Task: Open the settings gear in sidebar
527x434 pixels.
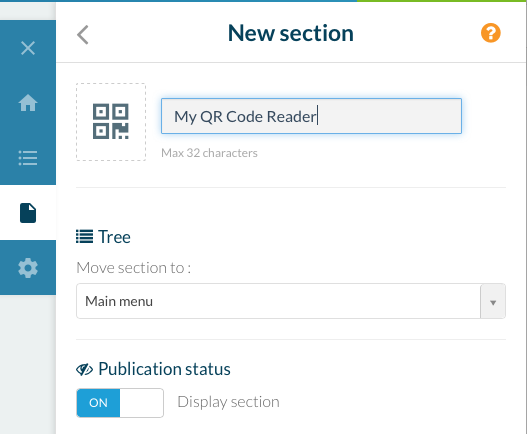Action: pos(28,268)
